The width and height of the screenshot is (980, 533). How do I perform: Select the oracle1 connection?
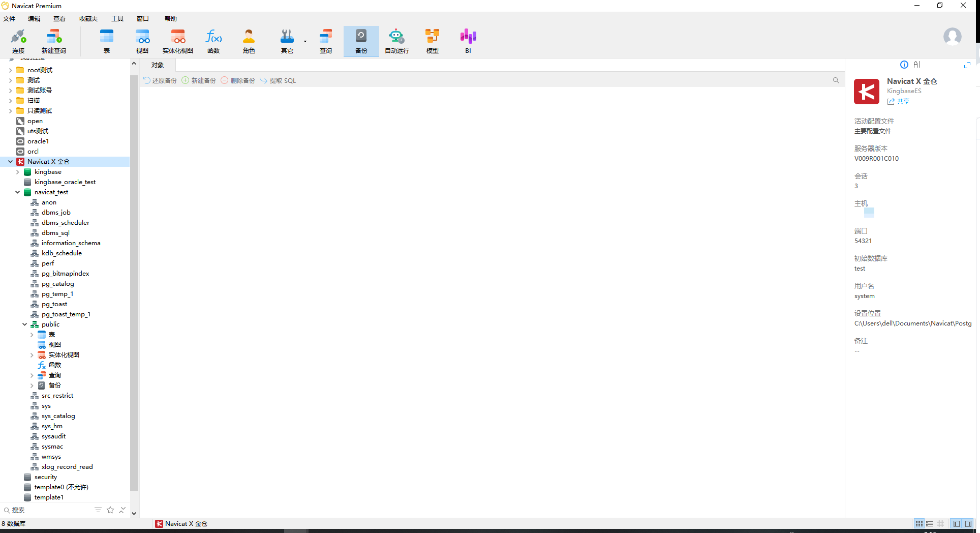[x=38, y=141]
